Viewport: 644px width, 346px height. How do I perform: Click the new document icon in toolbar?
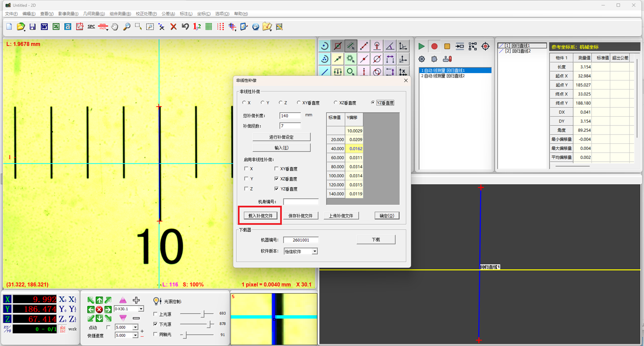9,27
